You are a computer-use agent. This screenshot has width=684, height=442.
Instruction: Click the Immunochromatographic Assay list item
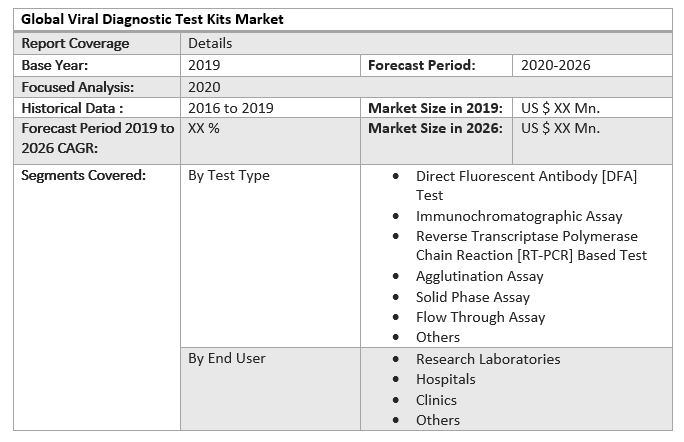(519, 216)
